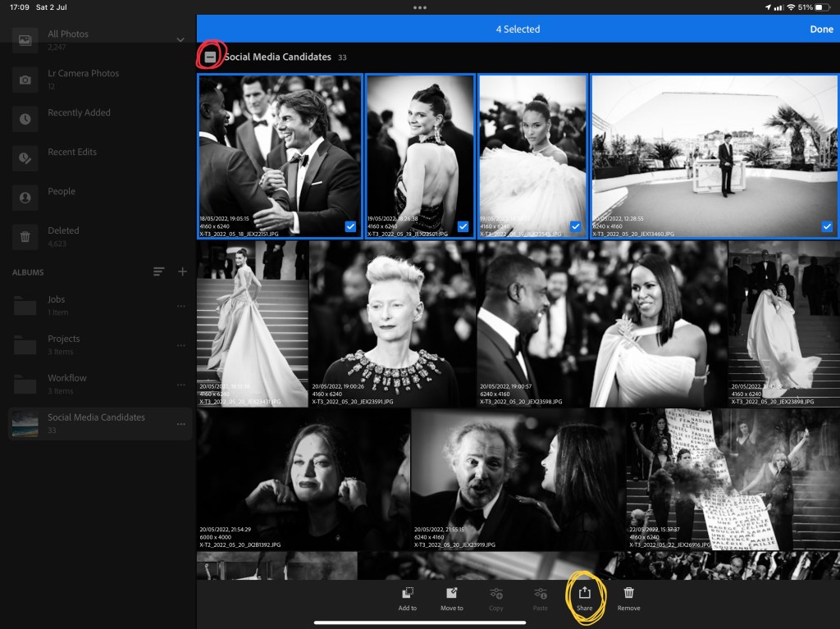Open the Deleted photos trash

[x=63, y=236]
